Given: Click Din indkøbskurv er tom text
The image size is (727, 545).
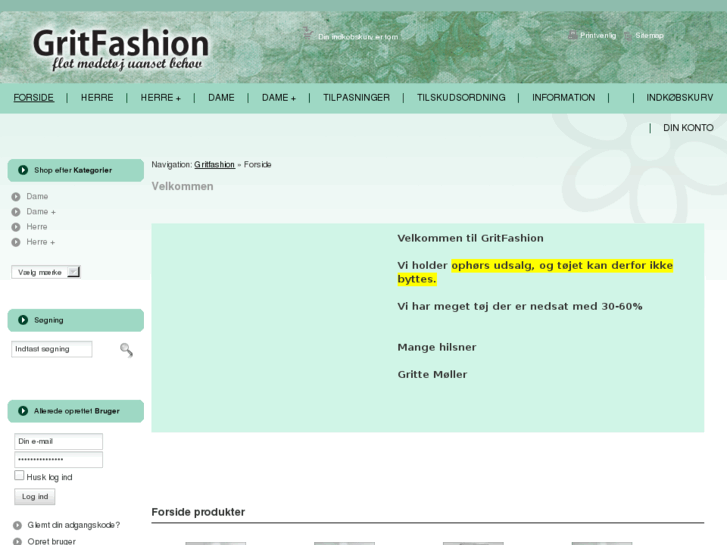Looking at the screenshot, I should [358, 37].
